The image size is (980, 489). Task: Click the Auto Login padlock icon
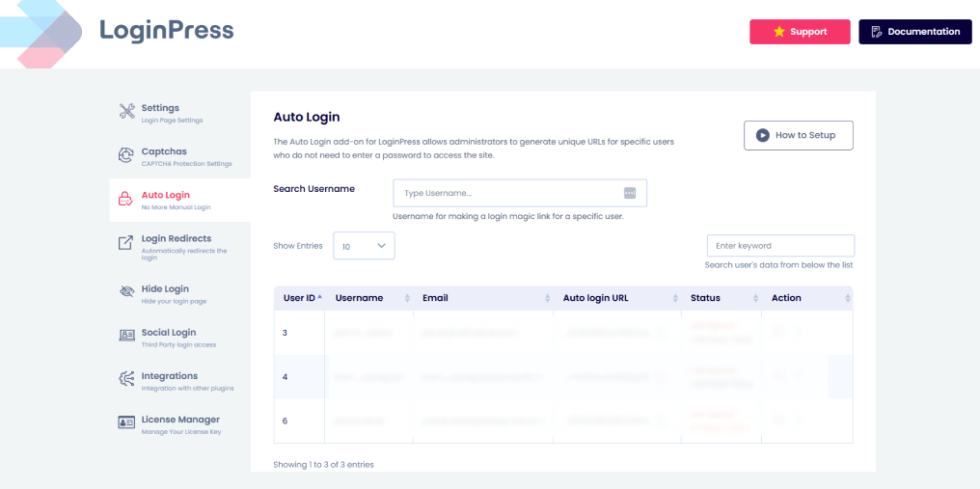pos(125,199)
